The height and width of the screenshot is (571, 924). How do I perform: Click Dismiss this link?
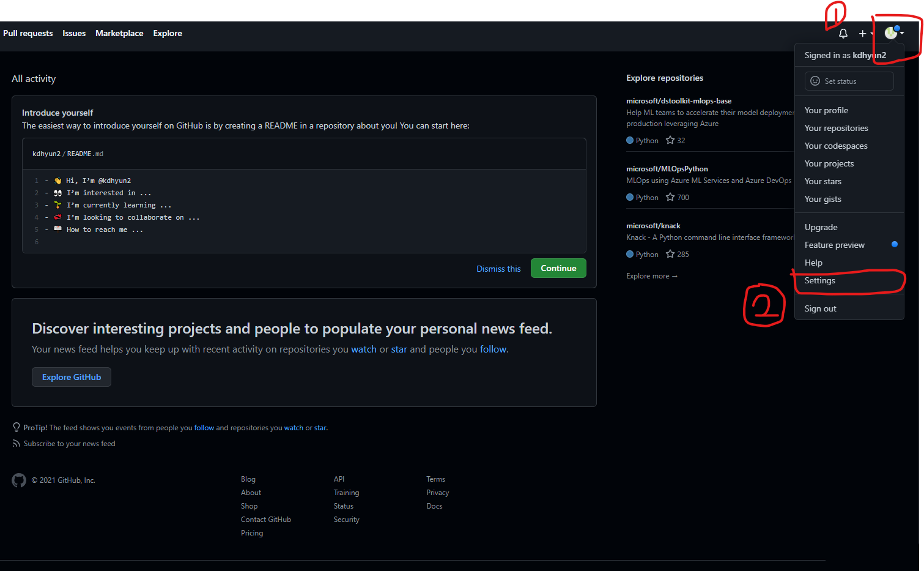tap(498, 269)
